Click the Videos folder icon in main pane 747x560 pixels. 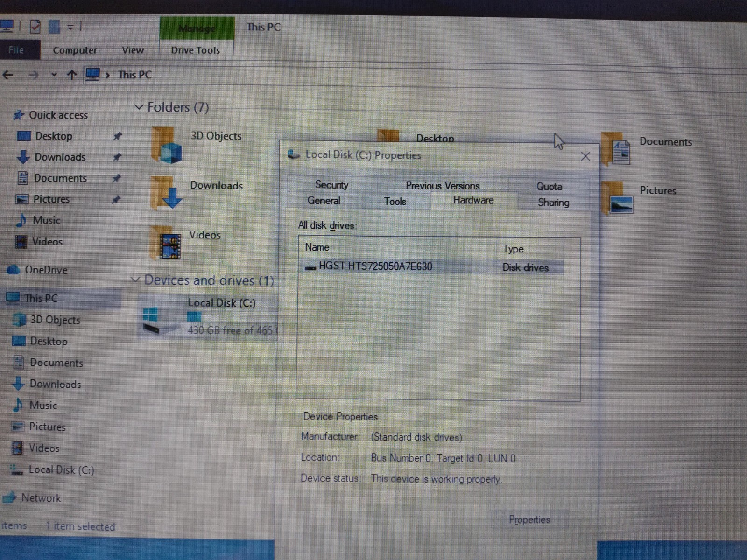[x=165, y=243]
